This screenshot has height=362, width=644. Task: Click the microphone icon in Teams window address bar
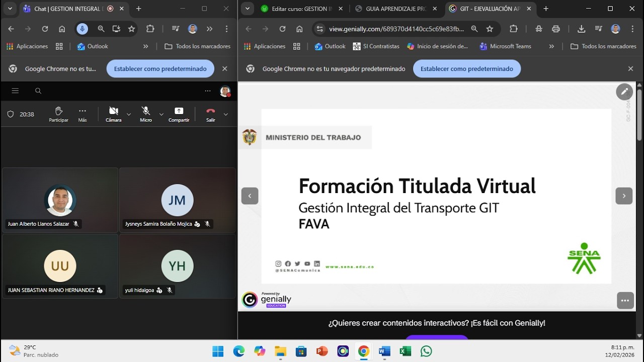82,29
